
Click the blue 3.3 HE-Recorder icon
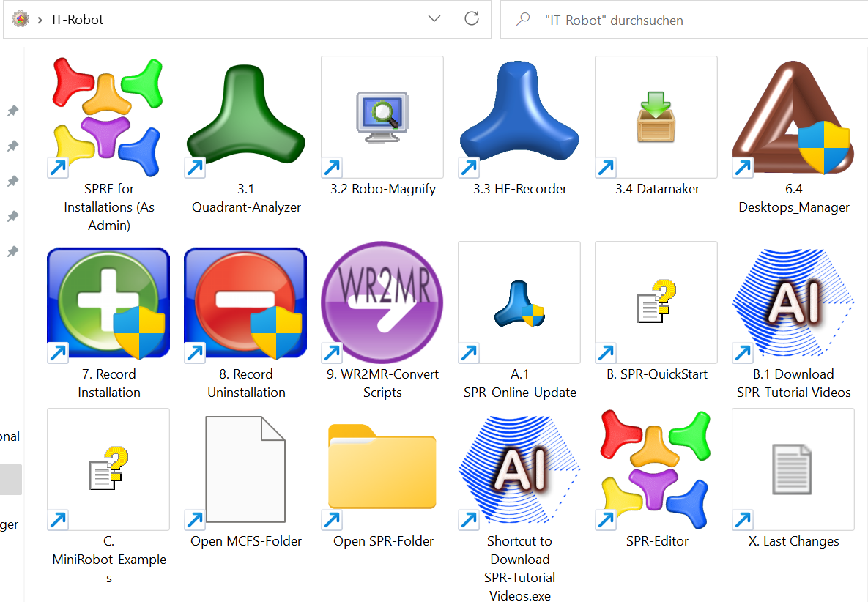pyautogui.click(x=519, y=117)
